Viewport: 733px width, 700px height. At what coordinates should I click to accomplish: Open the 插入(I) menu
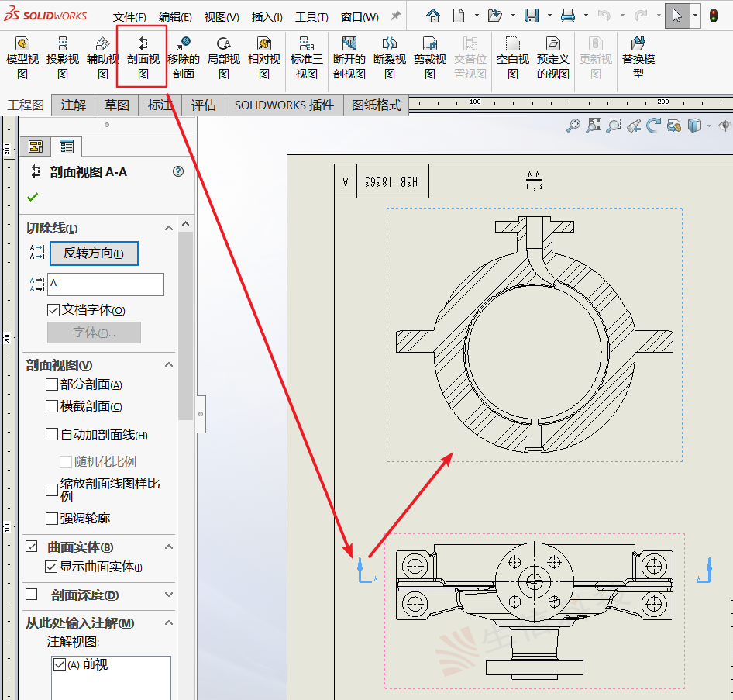(x=267, y=17)
